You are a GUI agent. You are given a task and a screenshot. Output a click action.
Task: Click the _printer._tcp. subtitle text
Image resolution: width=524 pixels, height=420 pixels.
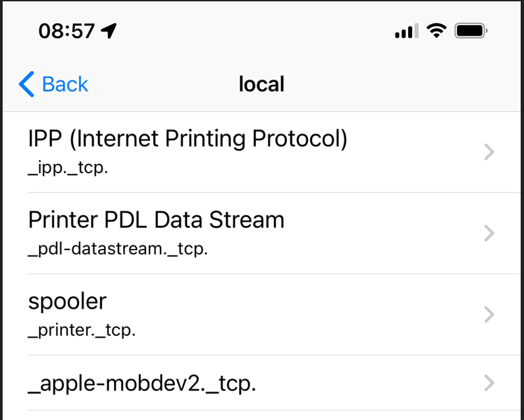click(x=82, y=330)
